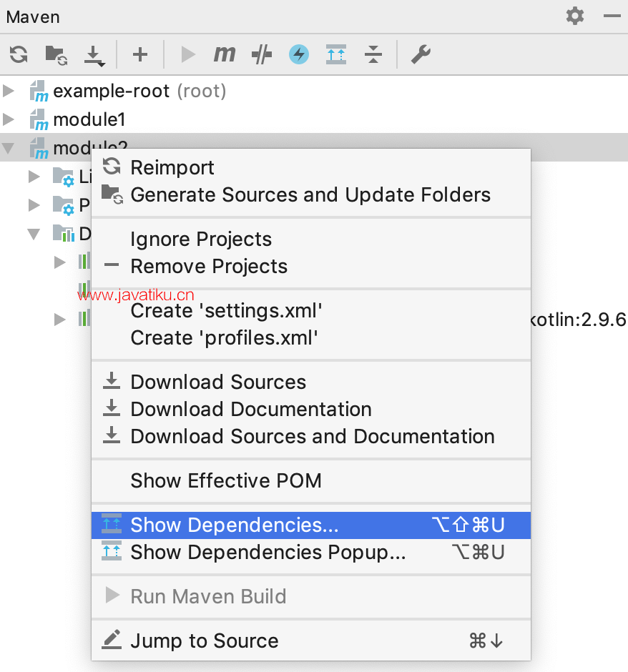The image size is (628, 672).
Task: Click the kotlin:2.9.6 dependency text
Action: [579, 320]
